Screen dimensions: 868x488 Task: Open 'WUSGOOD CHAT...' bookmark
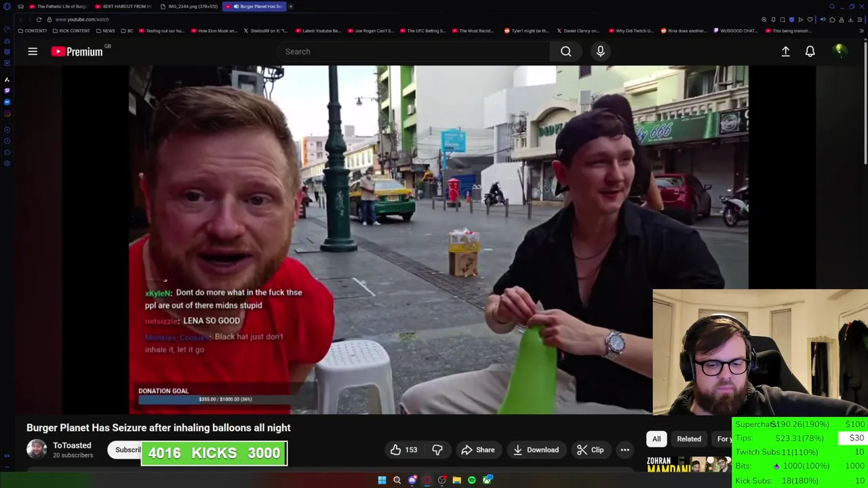point(735,30)
